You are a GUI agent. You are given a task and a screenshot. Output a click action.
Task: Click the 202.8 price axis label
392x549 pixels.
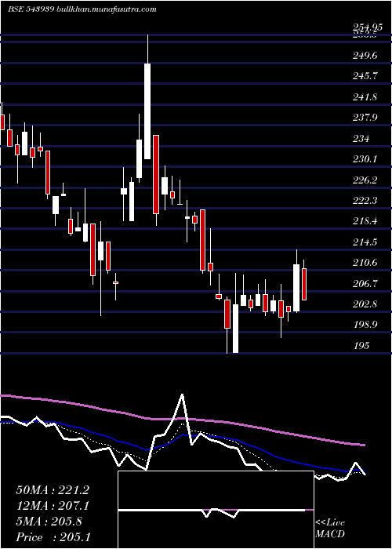point(365,304)
